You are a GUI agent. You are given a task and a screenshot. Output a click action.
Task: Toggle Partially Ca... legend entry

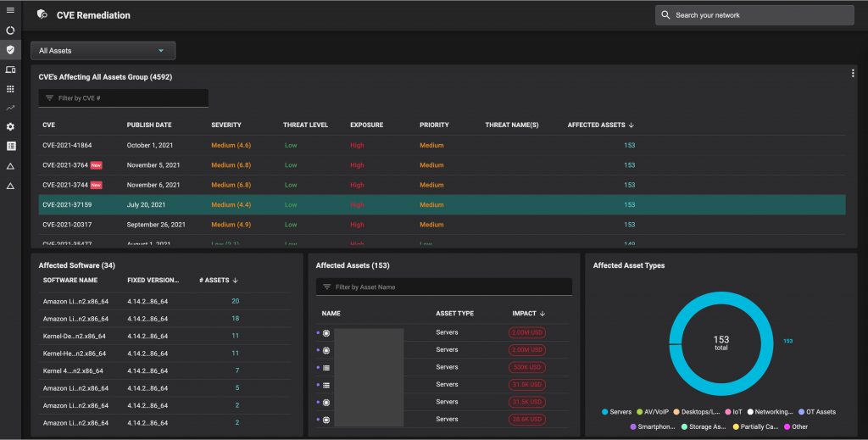pyautogui.click(x=755, y=426)
